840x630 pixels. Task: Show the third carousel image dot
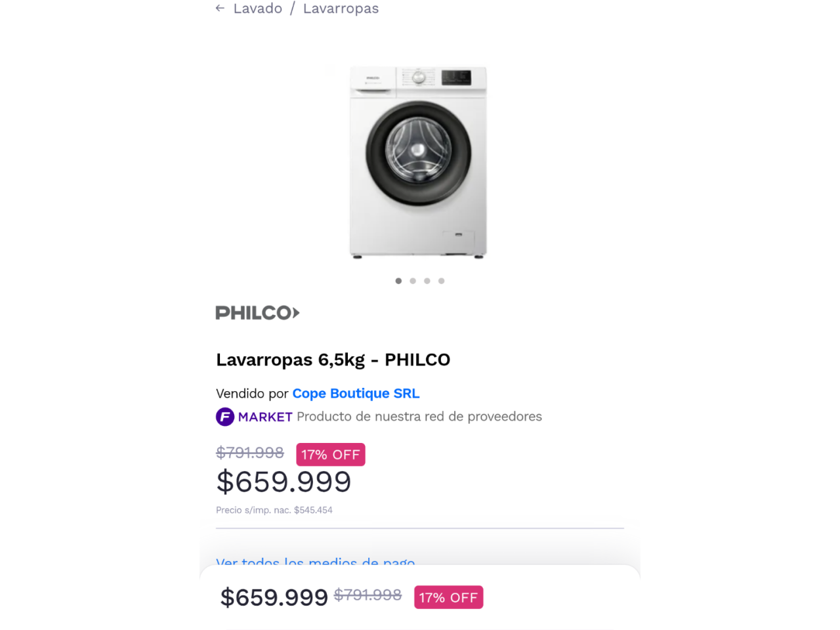tap(427, 281)
